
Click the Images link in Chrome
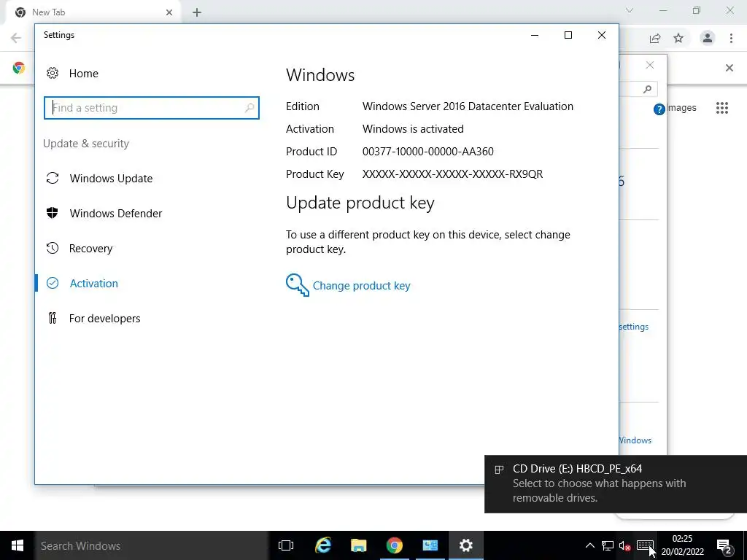click(681, 108)
